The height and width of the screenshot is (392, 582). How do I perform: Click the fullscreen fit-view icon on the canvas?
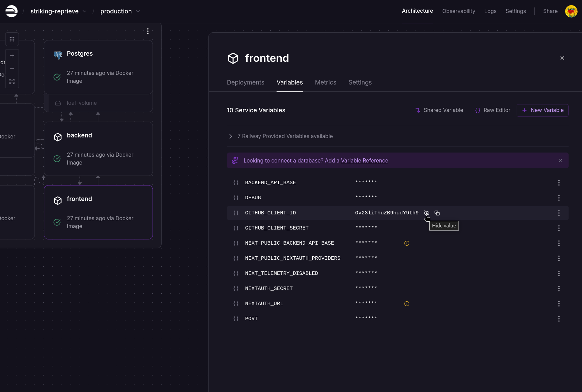[12, 81]
